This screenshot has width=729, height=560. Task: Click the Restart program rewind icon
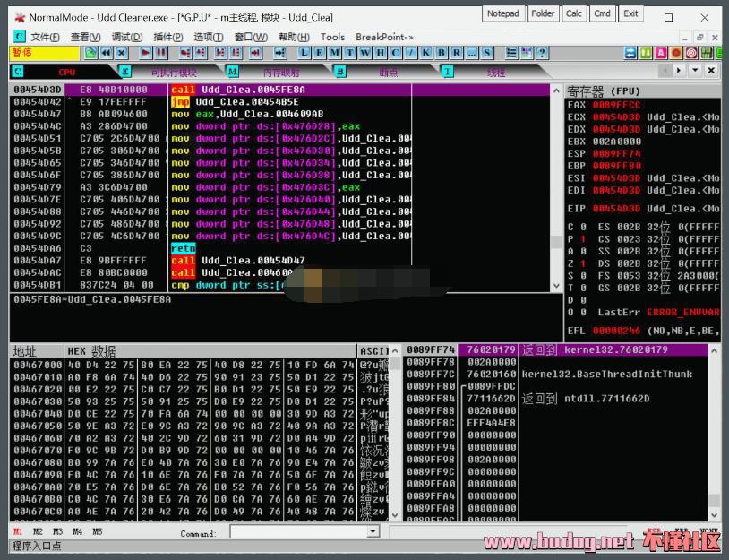[107, 53]
